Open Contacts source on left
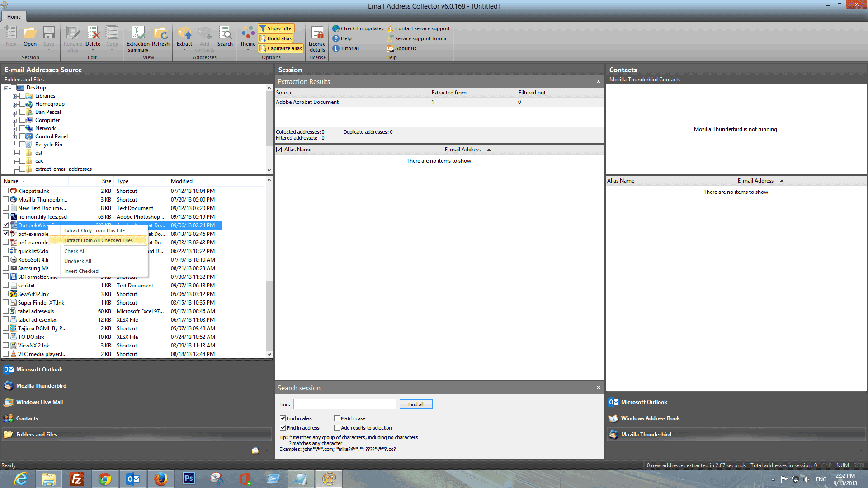868x488 pixels. click(x=137, y=418)
